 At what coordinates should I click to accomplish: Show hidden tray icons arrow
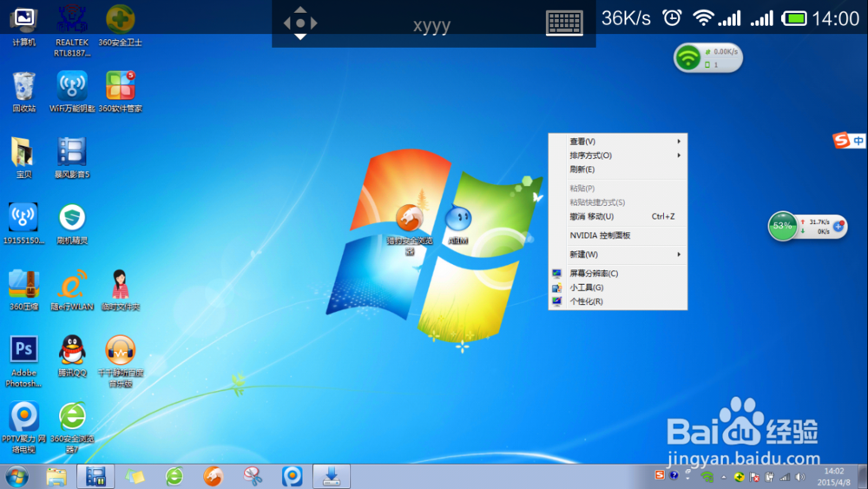click(x=724, y=477)
